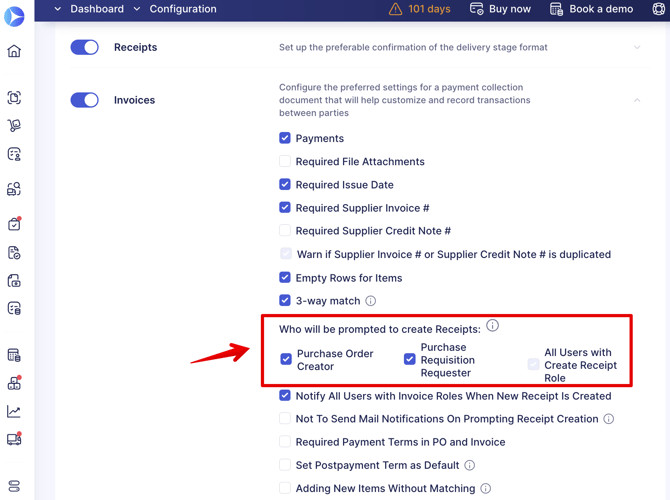Open the checklist with person sidebar icon

[x=14, y=154]
